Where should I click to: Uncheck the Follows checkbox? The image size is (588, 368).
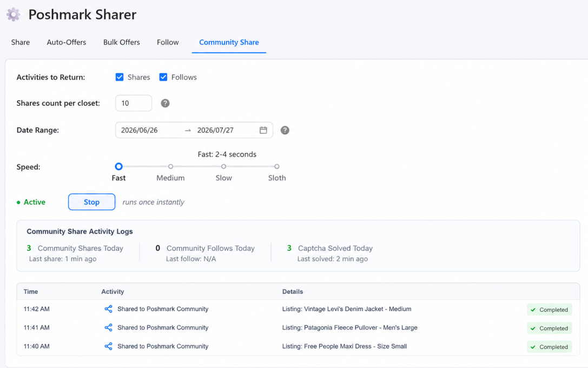[x=163, y=77]
